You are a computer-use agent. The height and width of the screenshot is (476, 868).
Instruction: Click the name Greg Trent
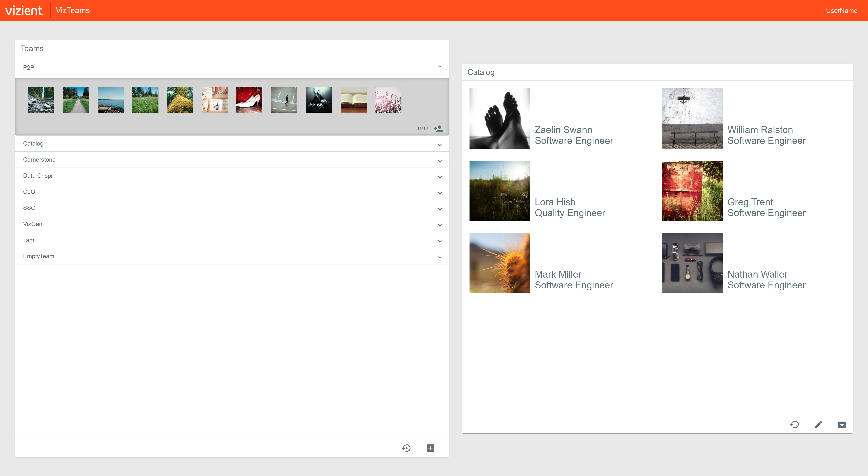[750, 202]
